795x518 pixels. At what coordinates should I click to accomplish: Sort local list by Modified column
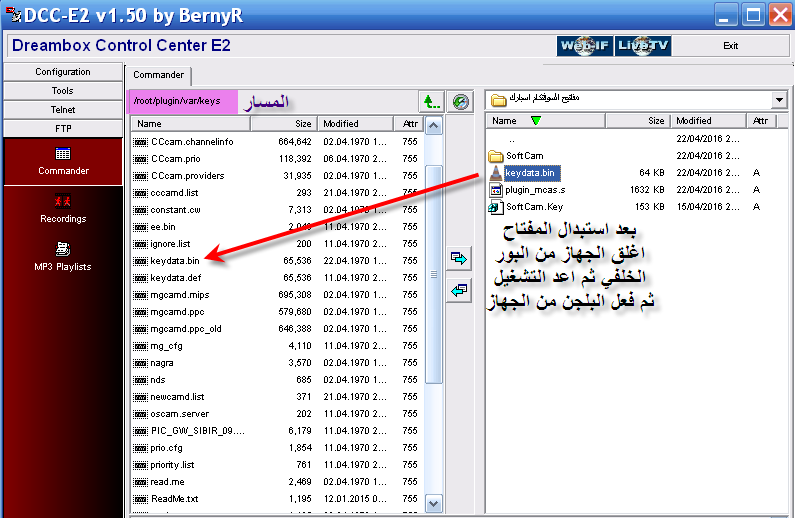tap(708, 121)
